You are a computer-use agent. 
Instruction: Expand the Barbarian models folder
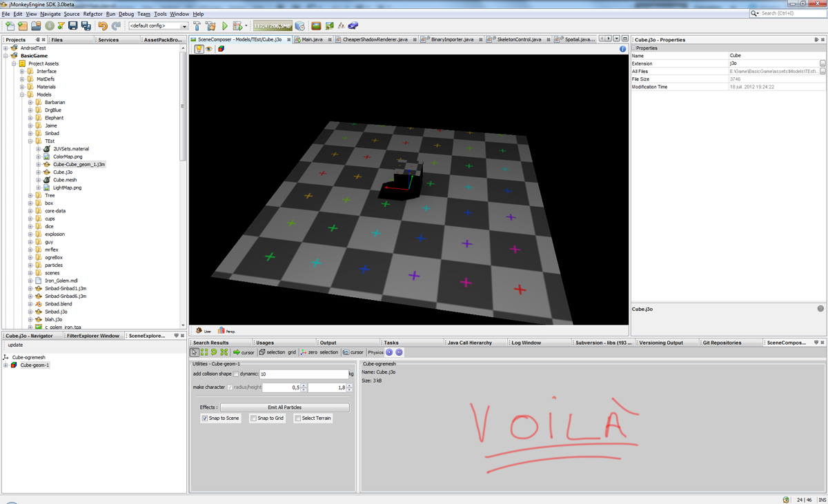[30, 103]
